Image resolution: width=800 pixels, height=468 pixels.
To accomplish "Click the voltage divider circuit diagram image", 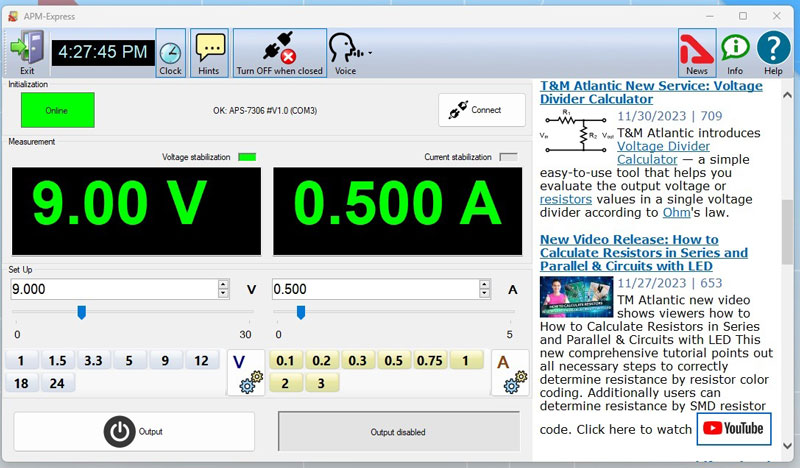I will coord(577,131).
